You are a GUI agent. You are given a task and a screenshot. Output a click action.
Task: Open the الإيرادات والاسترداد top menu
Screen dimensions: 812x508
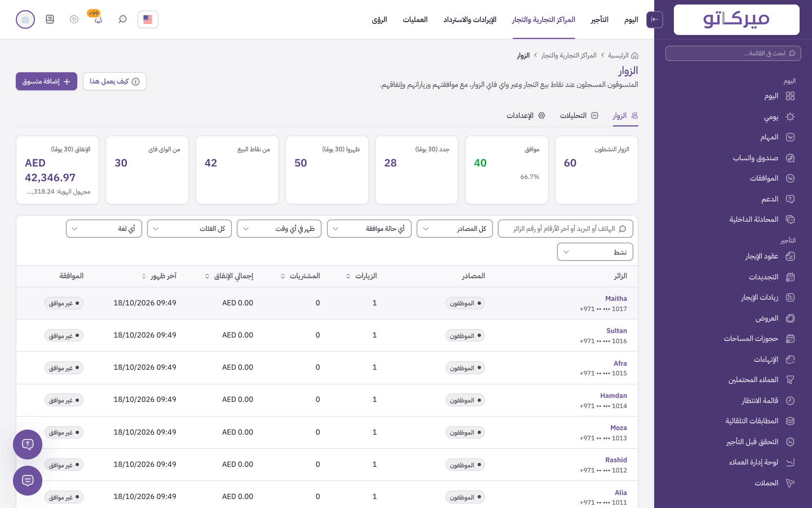[x=470, y=20]
